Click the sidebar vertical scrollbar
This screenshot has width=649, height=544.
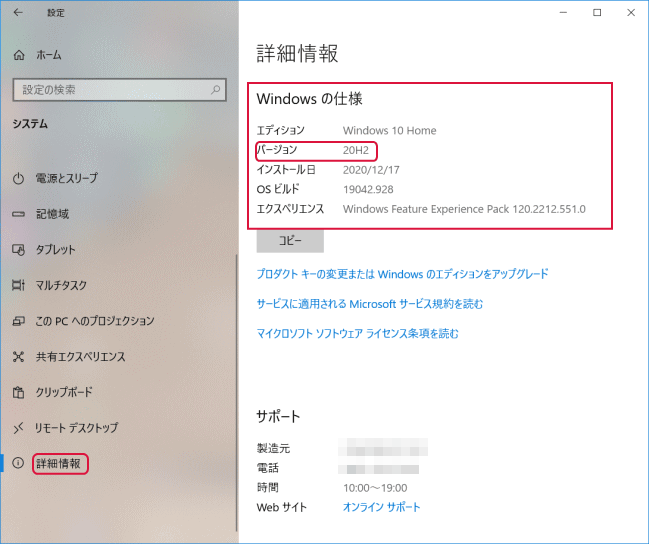click(237, 392)
